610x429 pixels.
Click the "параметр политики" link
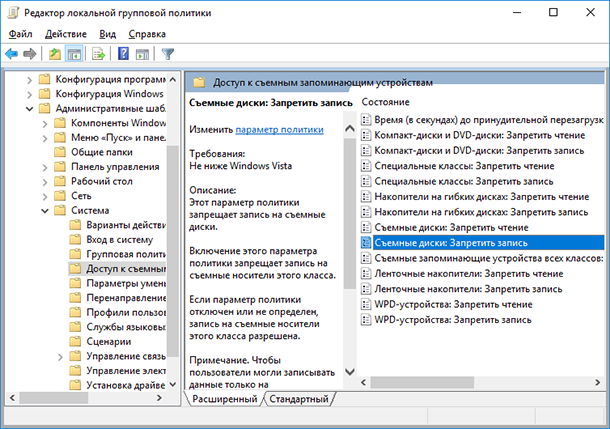point(279,130)
